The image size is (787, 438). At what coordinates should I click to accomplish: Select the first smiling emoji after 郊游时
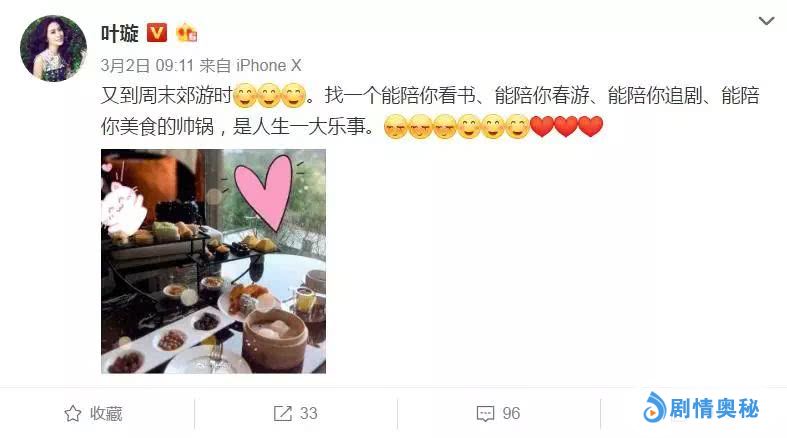(x=245, y=95)
